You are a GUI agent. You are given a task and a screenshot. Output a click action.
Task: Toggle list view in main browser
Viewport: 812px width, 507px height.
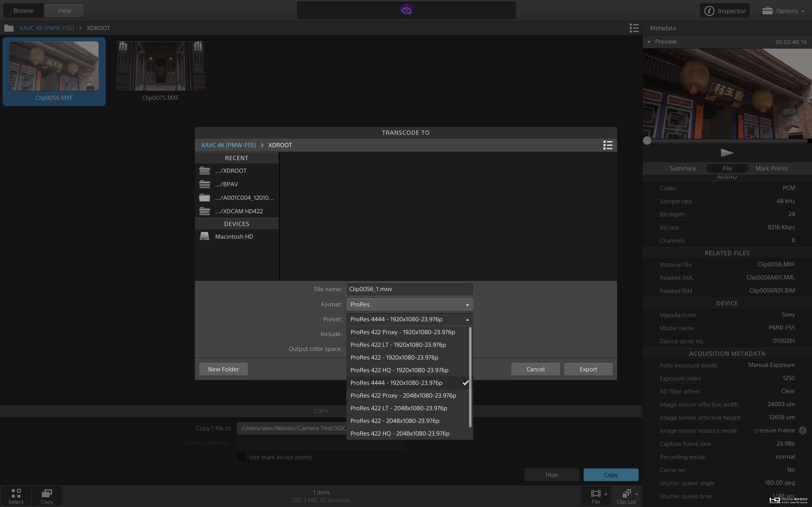point(634,28)
